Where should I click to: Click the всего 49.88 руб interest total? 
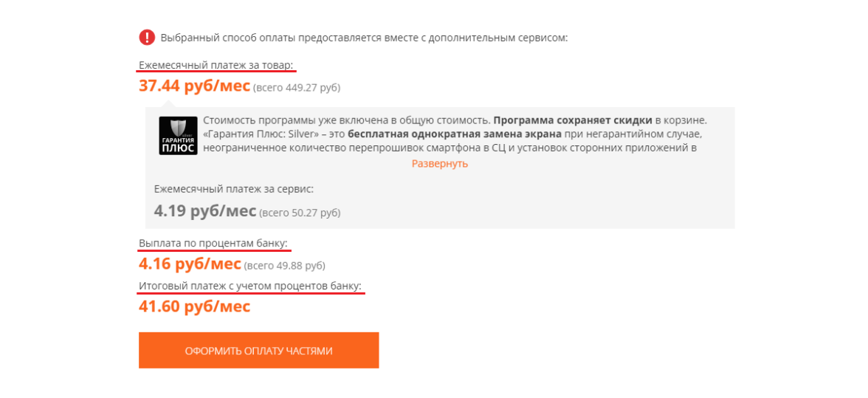[285, 265]
